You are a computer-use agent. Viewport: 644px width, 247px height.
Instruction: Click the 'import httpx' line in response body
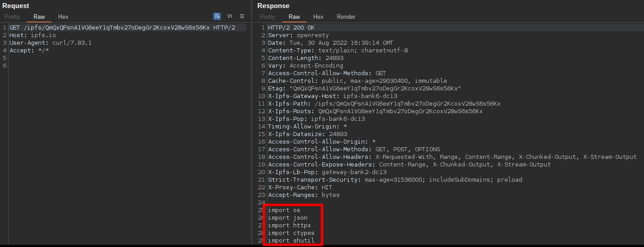point(289,226)
